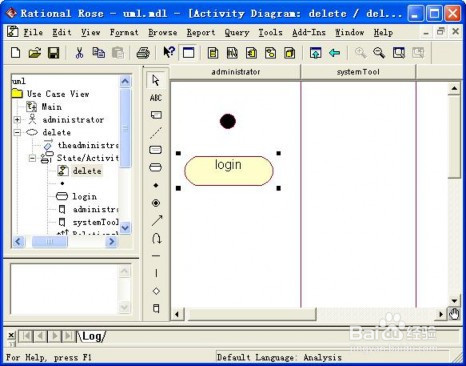Close the log window with X button
Image resolution: width=466 pixels, height=366 pixels.
(11, 335)
